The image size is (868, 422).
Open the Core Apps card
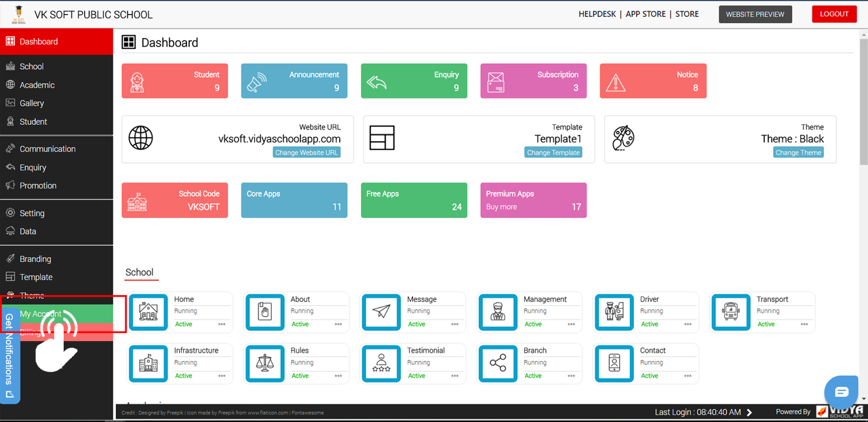(294, 200)
